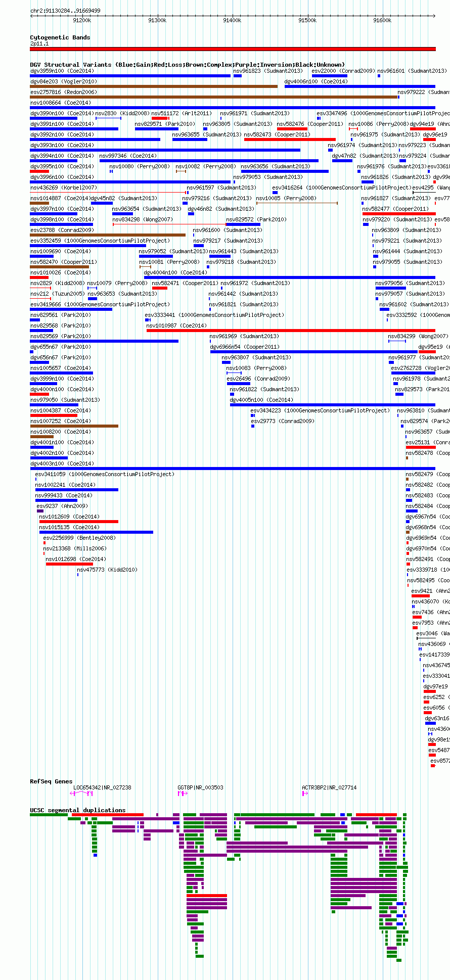Click variant esv23788 (Conrad2009) label
Image resolution: width=450 pixels, height=980 pixels.
[x=62, y=230]
